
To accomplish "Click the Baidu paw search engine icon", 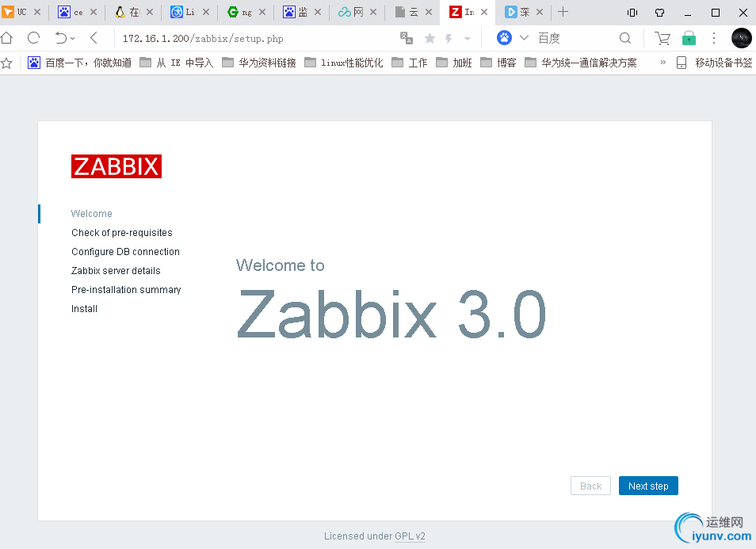I will click(x=504, y=37).
